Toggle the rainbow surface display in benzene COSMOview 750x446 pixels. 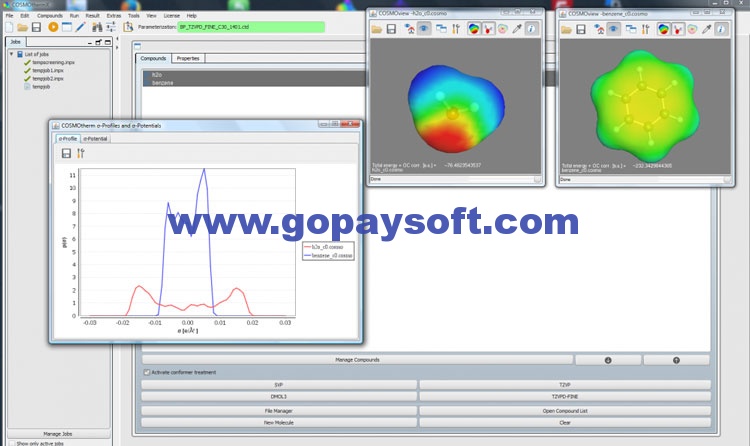(x=663, y=30)
